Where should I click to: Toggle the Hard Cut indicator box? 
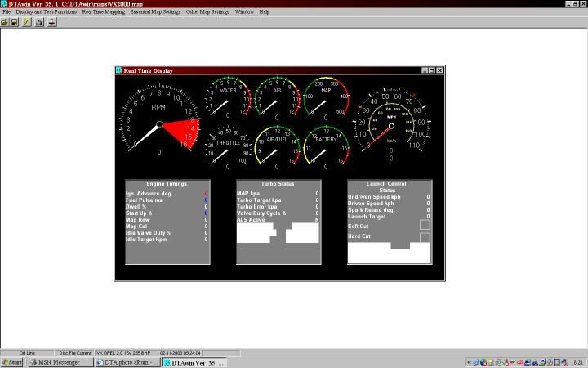pos(425,237)
